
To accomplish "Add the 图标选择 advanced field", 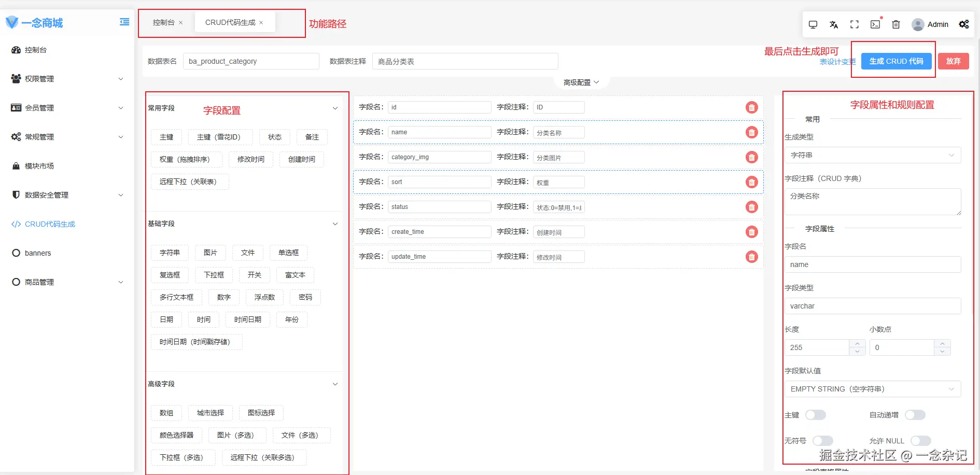I will pyautogui.click(x=261, y=413).
